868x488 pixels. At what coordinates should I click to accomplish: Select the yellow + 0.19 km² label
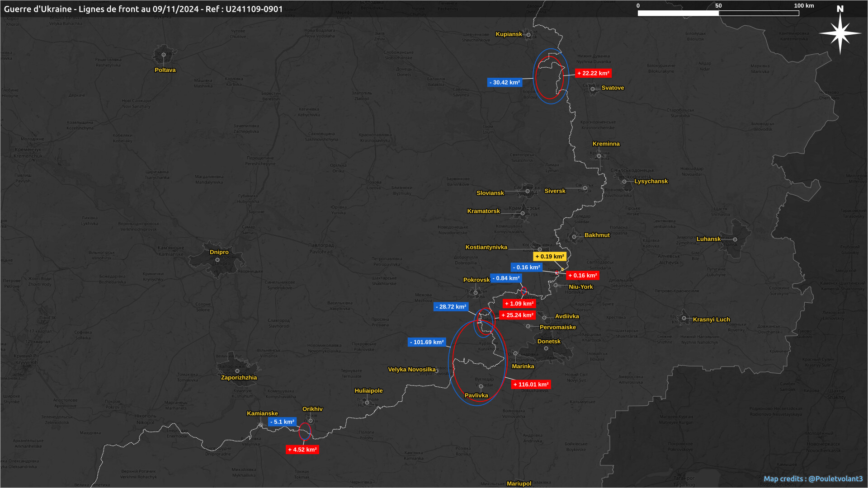549,257
